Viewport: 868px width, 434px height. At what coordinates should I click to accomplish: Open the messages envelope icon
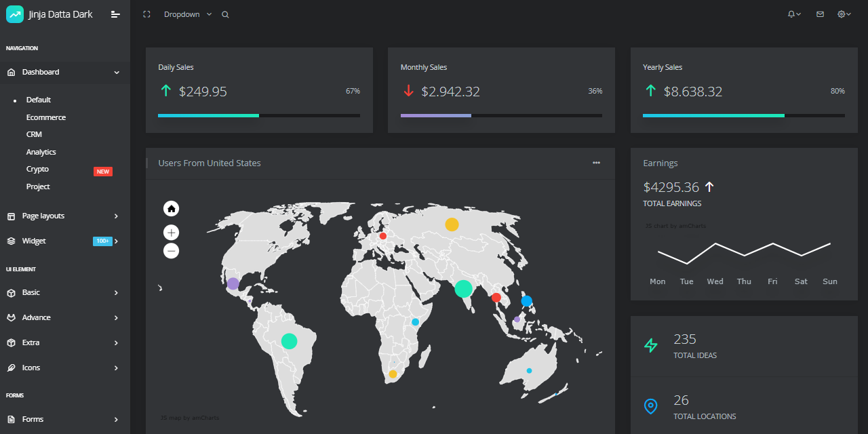pyautogui.click(x=819, y=14)
